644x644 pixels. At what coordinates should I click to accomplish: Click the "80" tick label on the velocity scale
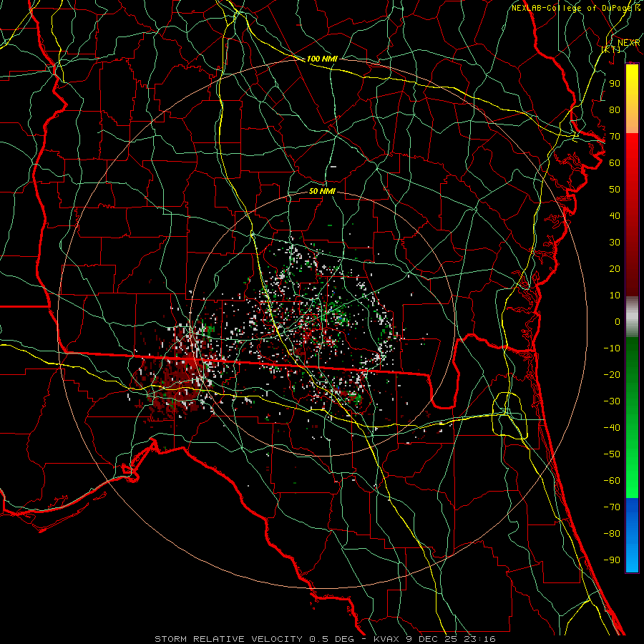coord(615,109)
